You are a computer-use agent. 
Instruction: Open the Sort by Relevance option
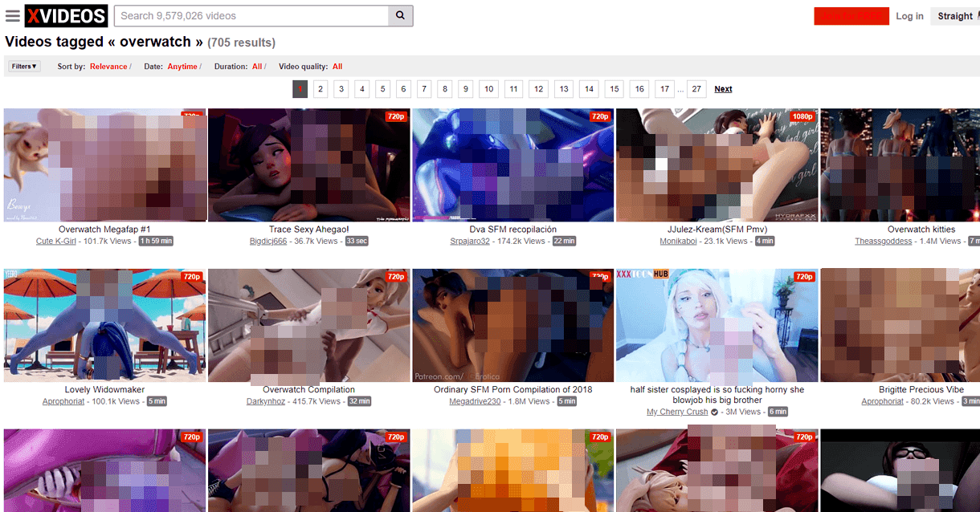(108, 67)
